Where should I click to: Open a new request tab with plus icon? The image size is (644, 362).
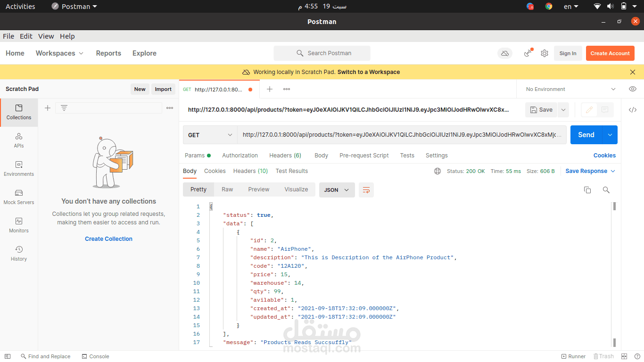click(270, 89)
